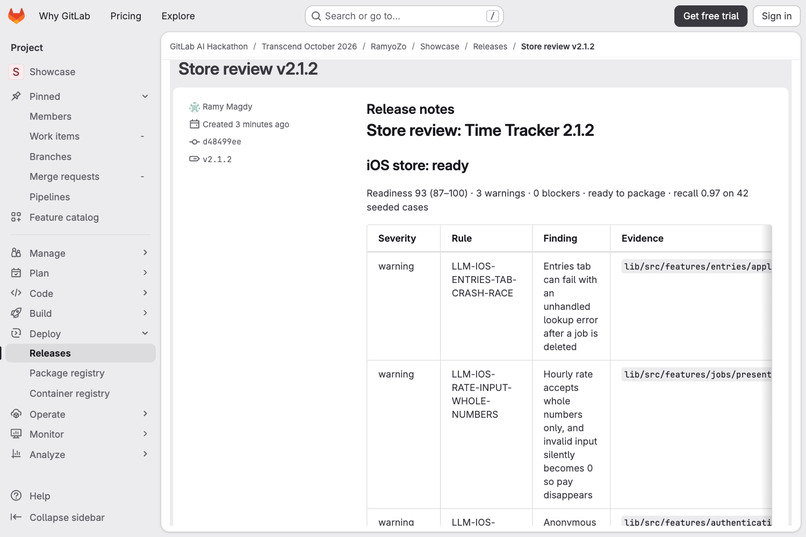Viewport: 806px width, 537px height.
Task: Click the Store review v2.1.2 title
Action: coord(248,69)
